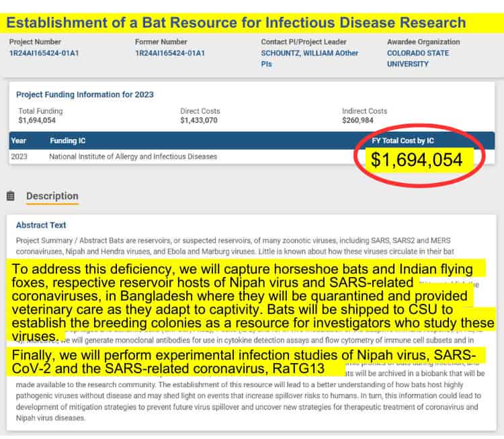Click the clipboard icon beside Description
The image size is (504, 439).
pos(11,196)
